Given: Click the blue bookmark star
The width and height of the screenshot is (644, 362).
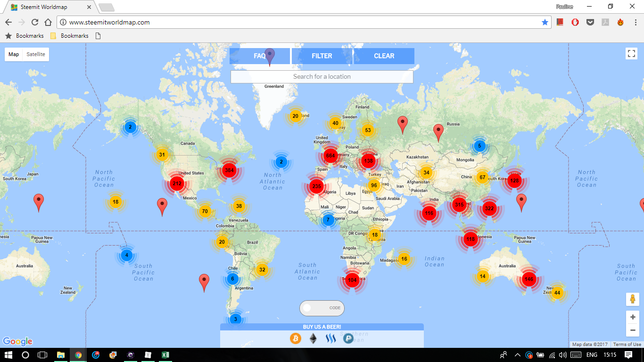Looking at the screenshot, I should tap(545, 22).
